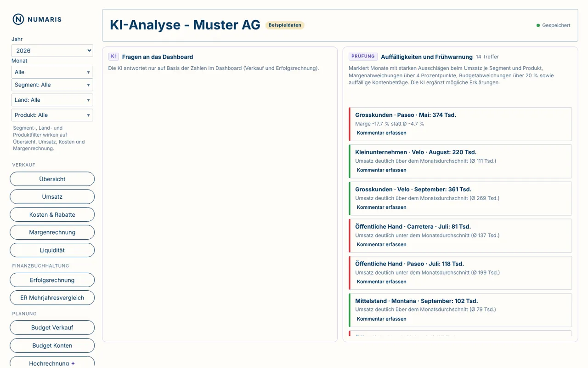Click the Auffälligkeiten und Frühwarnung heading

427,57
